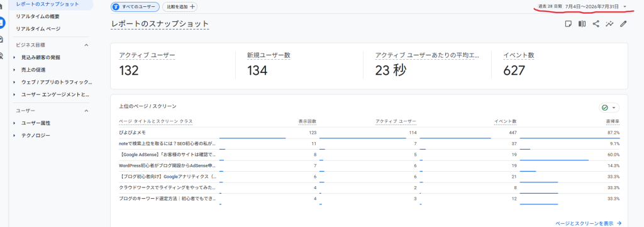Click the 表示回数 column header

pyautogui.click(x=307, y=121)
